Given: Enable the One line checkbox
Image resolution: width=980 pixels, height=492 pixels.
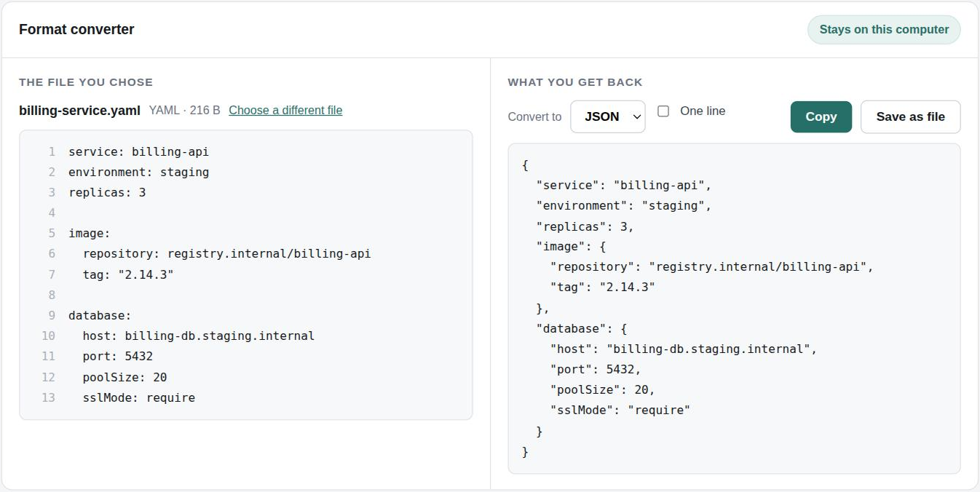Looking at the screenshot, I should click(x=663, y=111).
